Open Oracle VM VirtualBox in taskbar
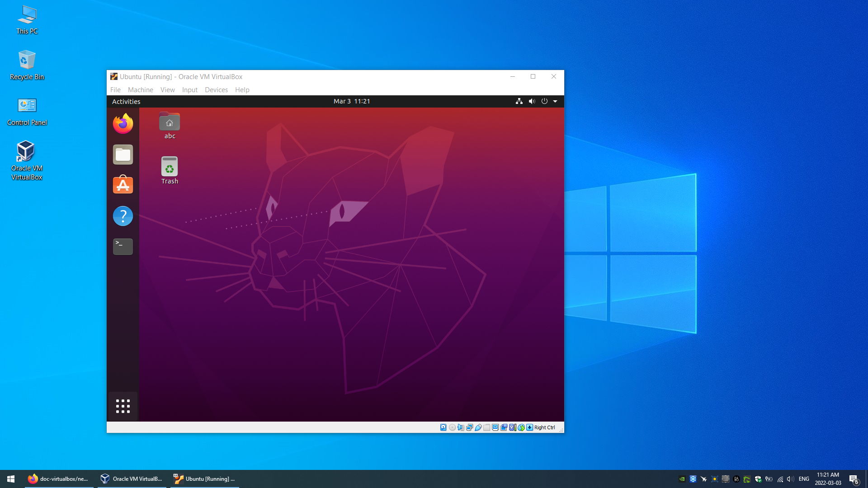 point(132,479)
